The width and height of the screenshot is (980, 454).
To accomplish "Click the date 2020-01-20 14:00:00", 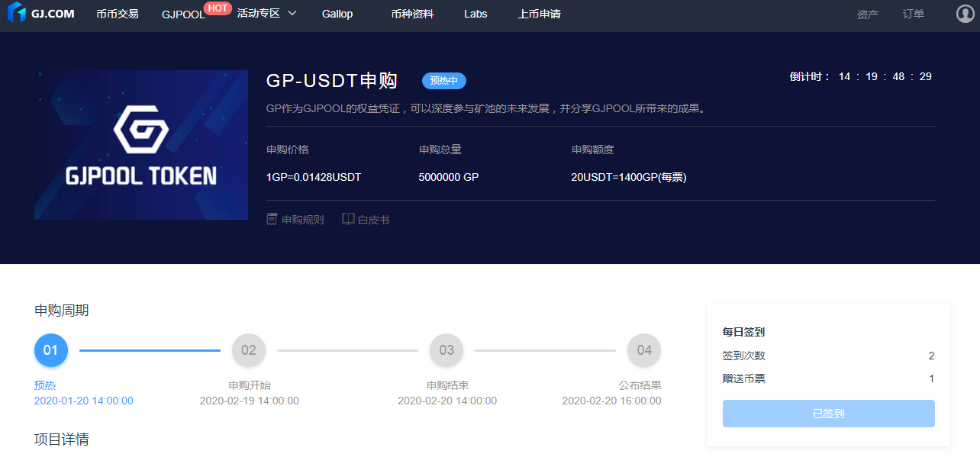I will (84, 401).
